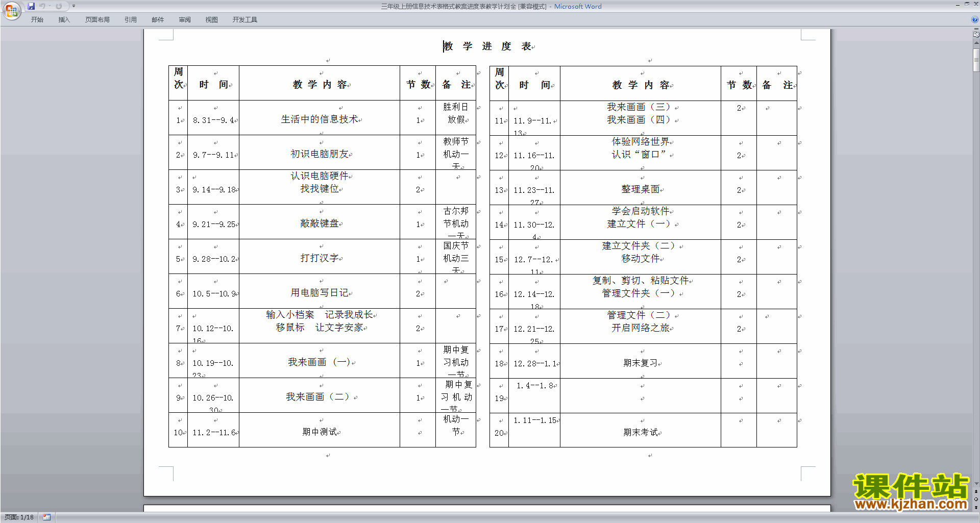The width and height of the screenshot is (980, 523).
Task: Click the vertical scrollbar thumb
Action: [x=976, y=60]
